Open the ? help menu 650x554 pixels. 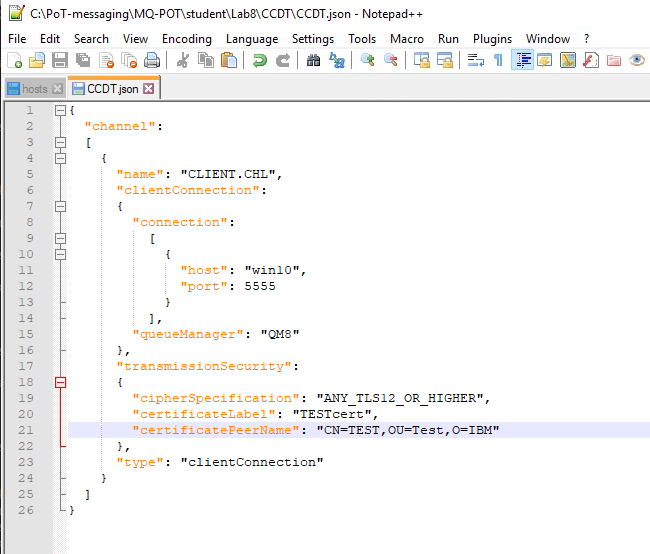(586, 39)
